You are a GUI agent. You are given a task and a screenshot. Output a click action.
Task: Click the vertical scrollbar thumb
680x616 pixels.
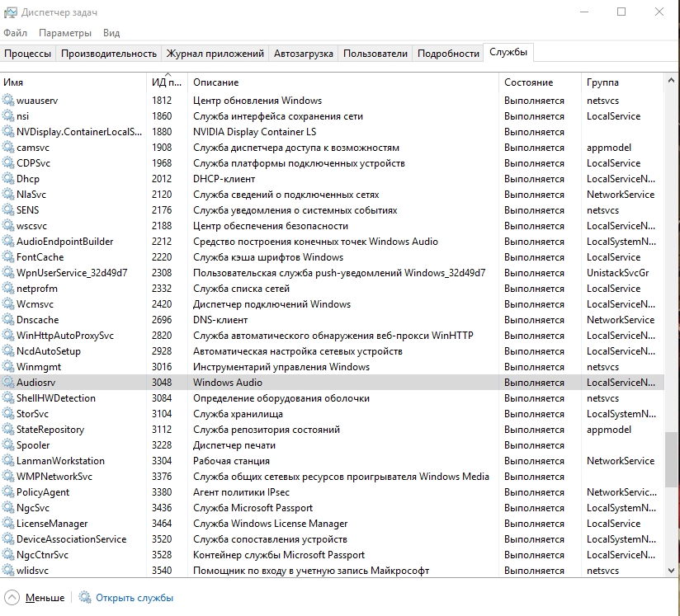[671, 460]
